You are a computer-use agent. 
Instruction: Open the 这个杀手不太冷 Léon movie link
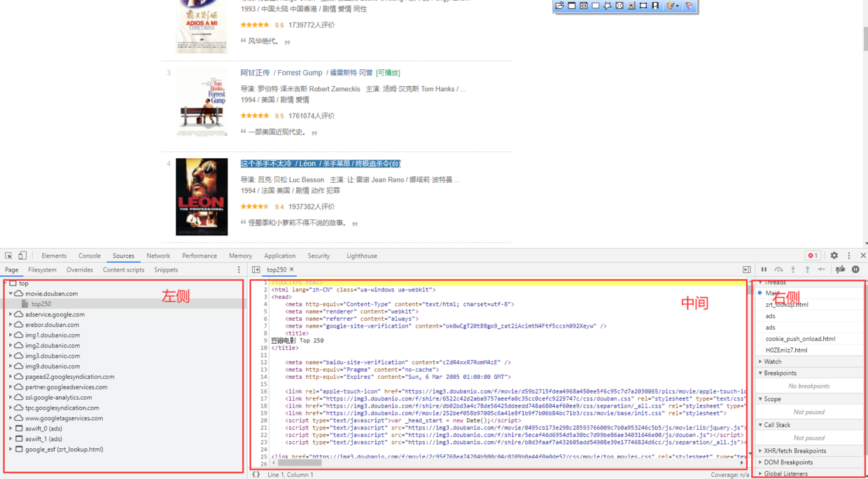click(321, 163)
